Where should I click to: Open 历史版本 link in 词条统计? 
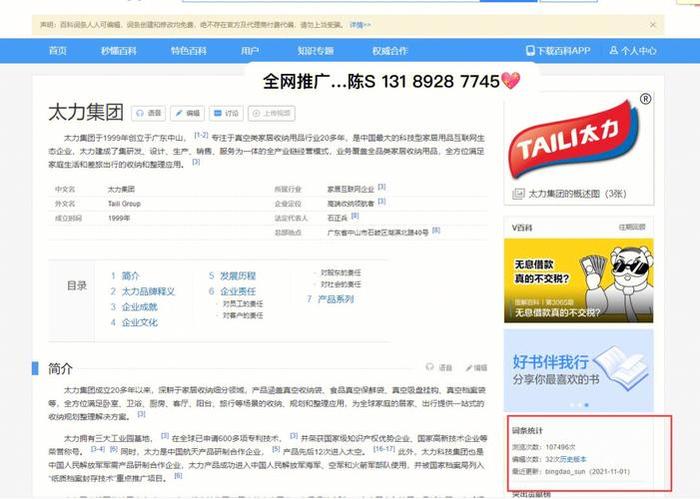(x=574, y=459)
